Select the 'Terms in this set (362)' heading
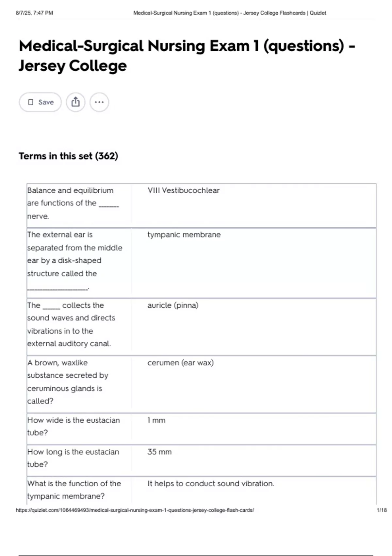 (68, 156)
